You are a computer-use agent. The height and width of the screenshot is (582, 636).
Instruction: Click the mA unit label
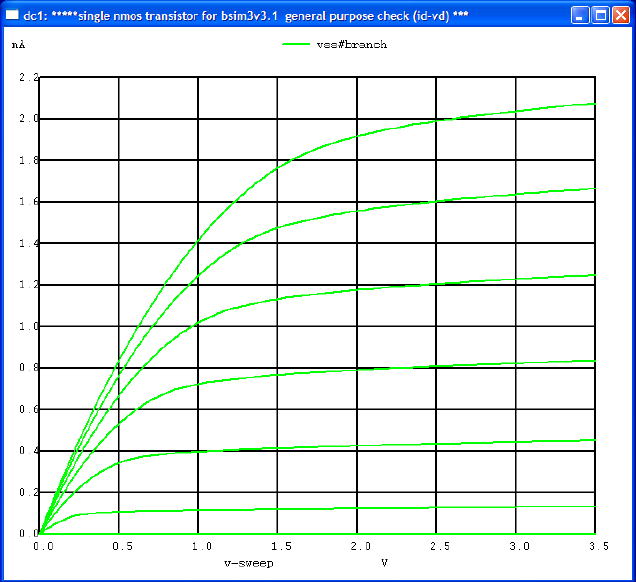click(x=18, y=45)
